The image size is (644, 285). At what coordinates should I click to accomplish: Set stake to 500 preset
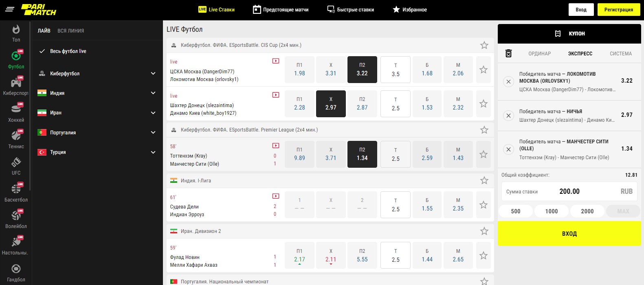(516, 211)
